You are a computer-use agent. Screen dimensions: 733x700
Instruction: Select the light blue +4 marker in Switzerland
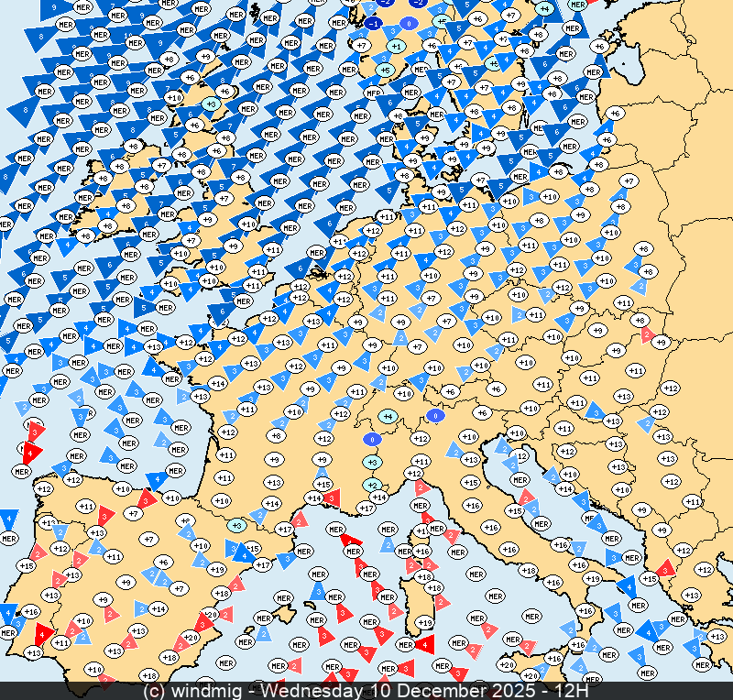388,417
